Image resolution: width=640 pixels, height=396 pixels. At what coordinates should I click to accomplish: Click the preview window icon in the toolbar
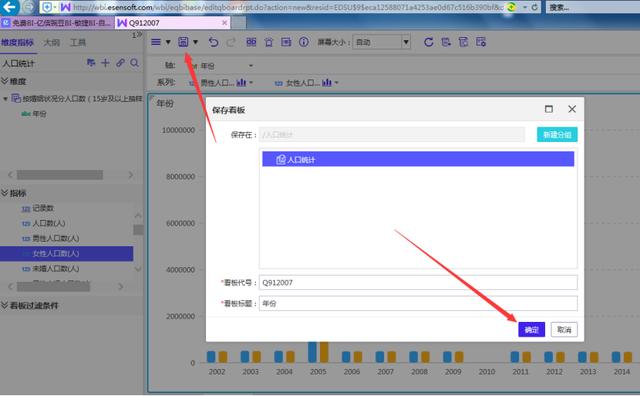286,42
